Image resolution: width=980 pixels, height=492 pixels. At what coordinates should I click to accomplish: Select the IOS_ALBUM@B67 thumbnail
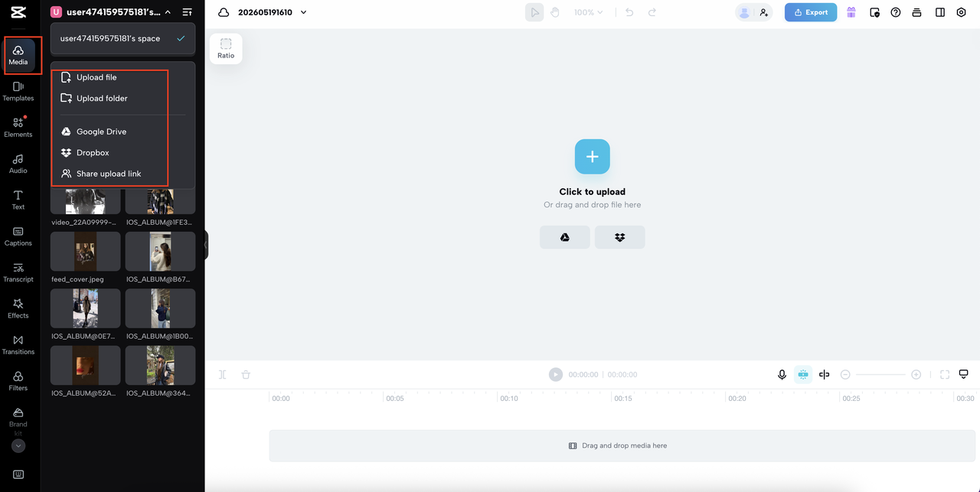(x=161, y=252)
